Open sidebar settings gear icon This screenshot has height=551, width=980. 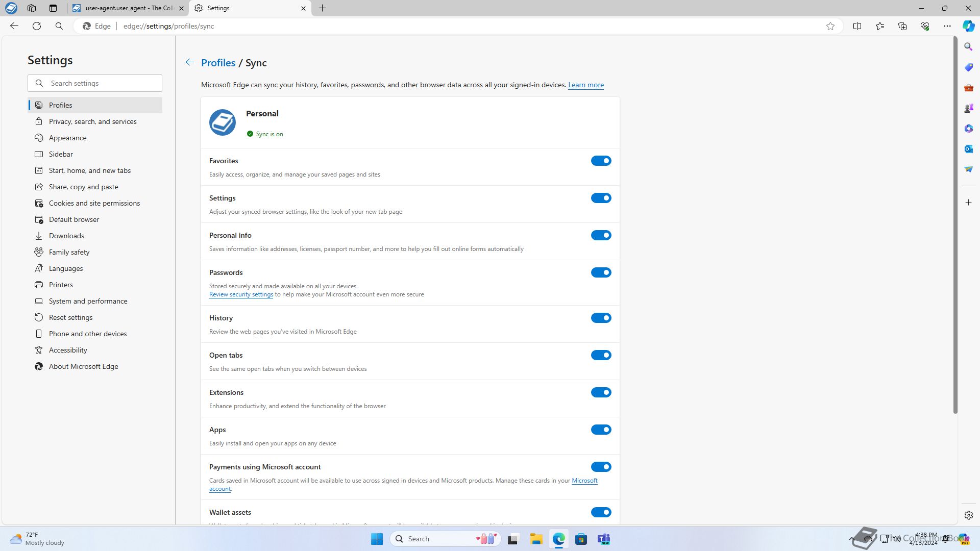968,515
